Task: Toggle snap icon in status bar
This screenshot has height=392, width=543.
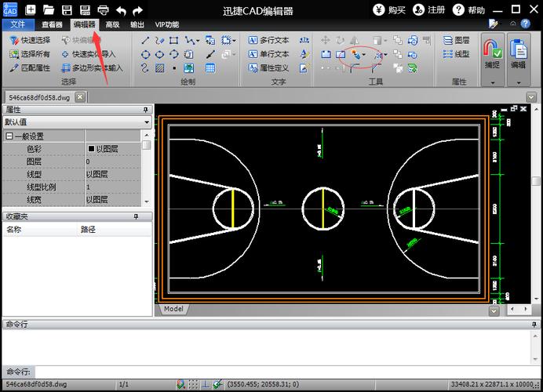Action: click(180, 384)
